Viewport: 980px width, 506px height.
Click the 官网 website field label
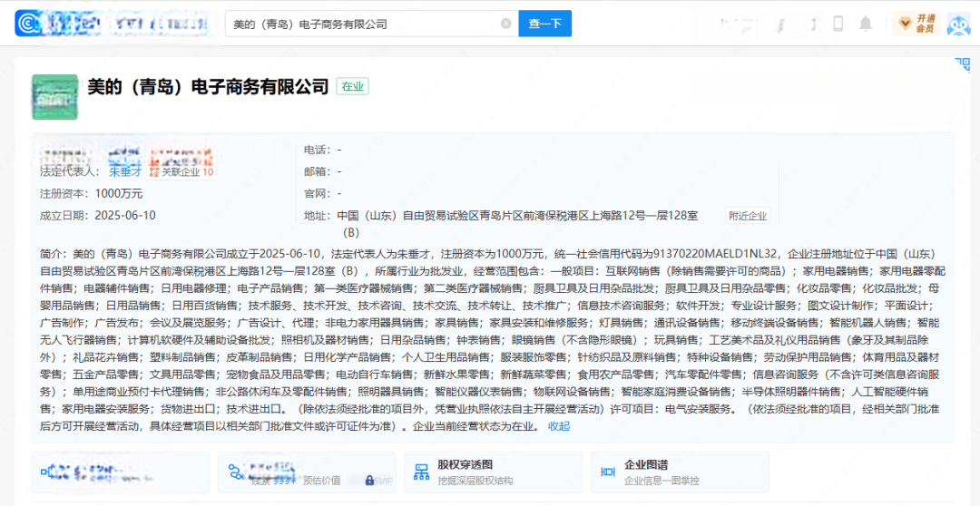coord(316,193)
